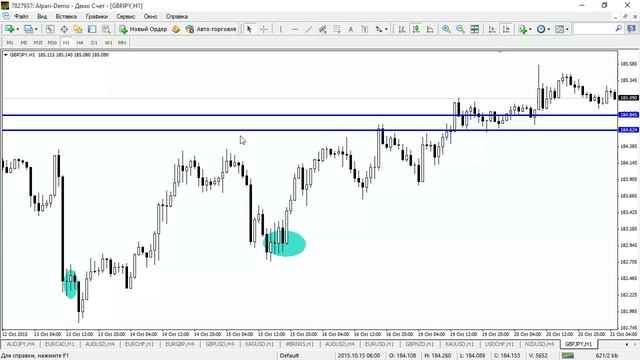Draw a vertical line
Screen dimensions: 640x360
click(280, 29)
